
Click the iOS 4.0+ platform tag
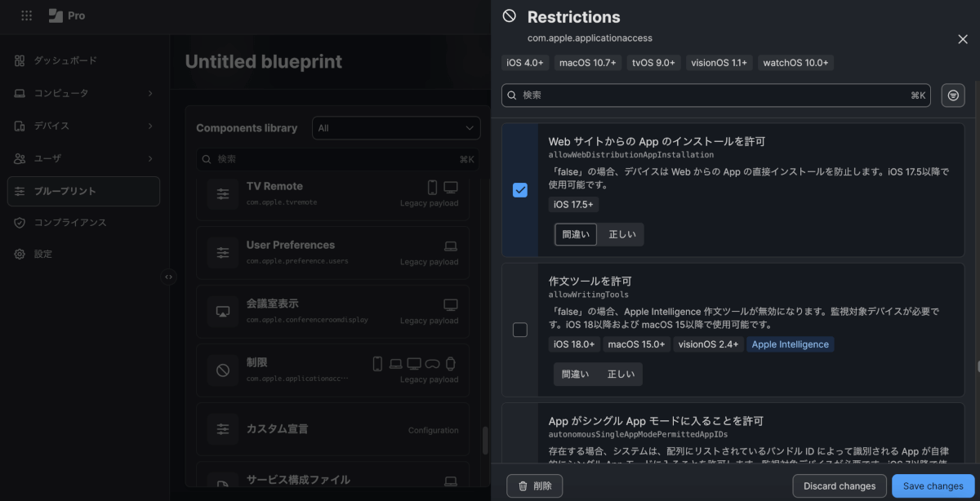pos(525,63)
